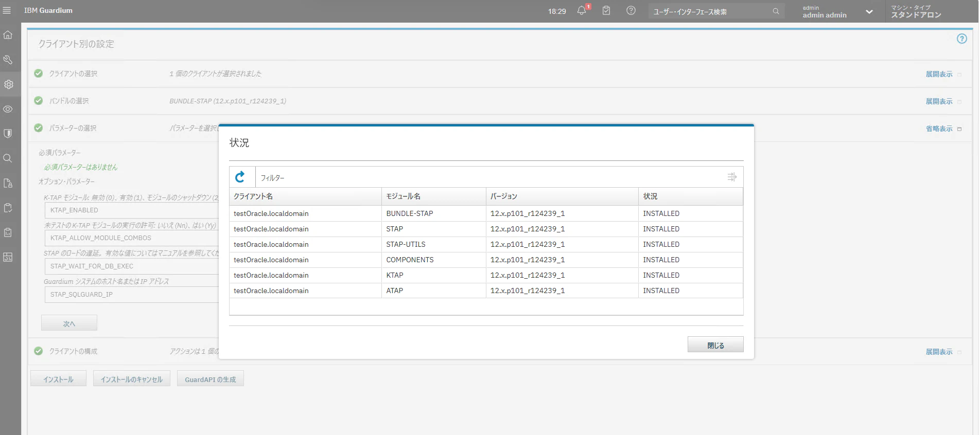This screenshot has height=435, width=980.
Task: Open the wrench setup menu in sidebar
Action: (x=8, y=60)
